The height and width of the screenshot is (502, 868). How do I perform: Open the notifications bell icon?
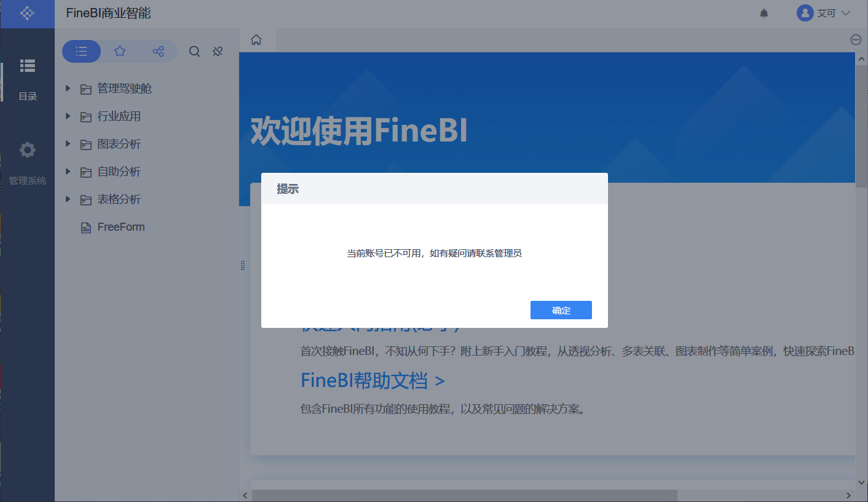click(764, 13)
